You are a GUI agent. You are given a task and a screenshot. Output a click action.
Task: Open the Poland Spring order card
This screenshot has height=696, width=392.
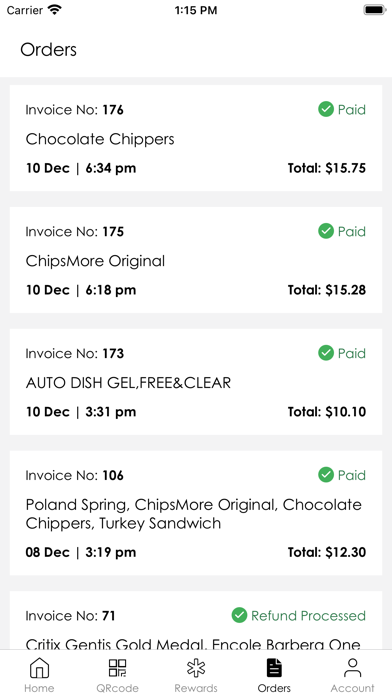point(196,513)
